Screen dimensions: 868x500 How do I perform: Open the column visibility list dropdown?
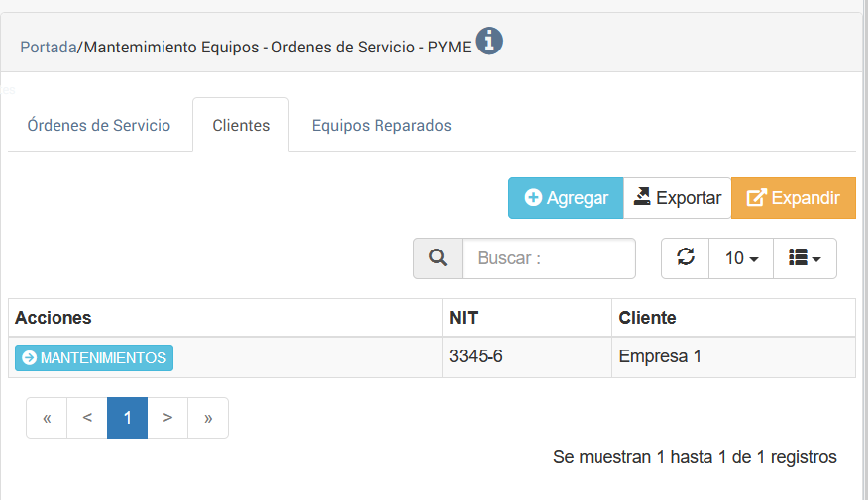pos(805,258)
